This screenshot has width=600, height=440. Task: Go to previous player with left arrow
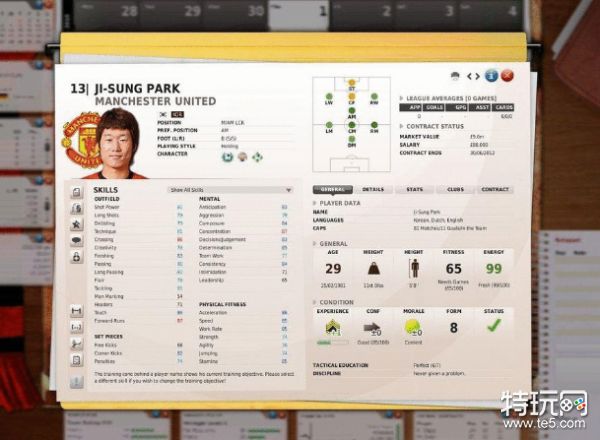pos(469,77)
